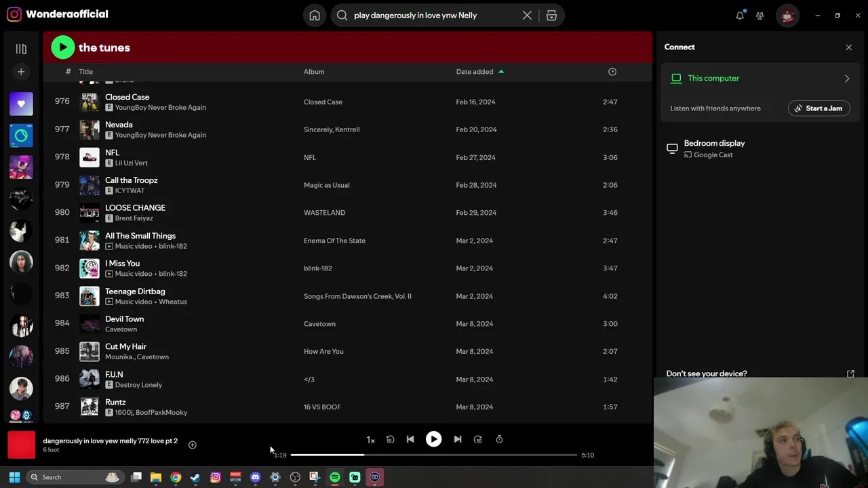868x488 pixels.
Task: Click the Cut My Hair album thumbnail
Action: [90, 352]
